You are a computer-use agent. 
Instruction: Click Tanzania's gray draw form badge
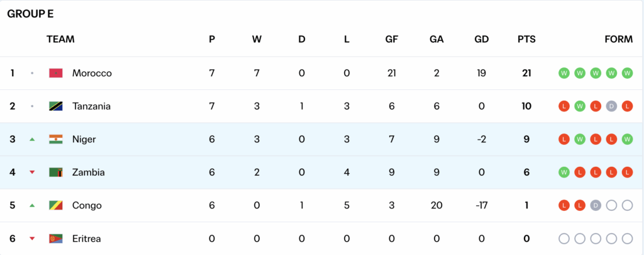pyautogui.click(x=611, y=106)
